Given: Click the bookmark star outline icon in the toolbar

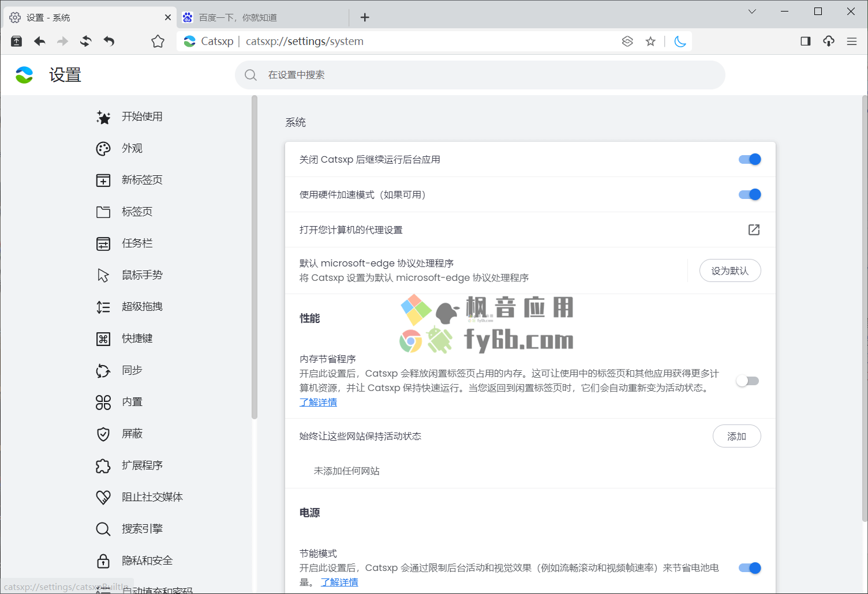Looking at the screenshot, I should [x=158, y=41].
